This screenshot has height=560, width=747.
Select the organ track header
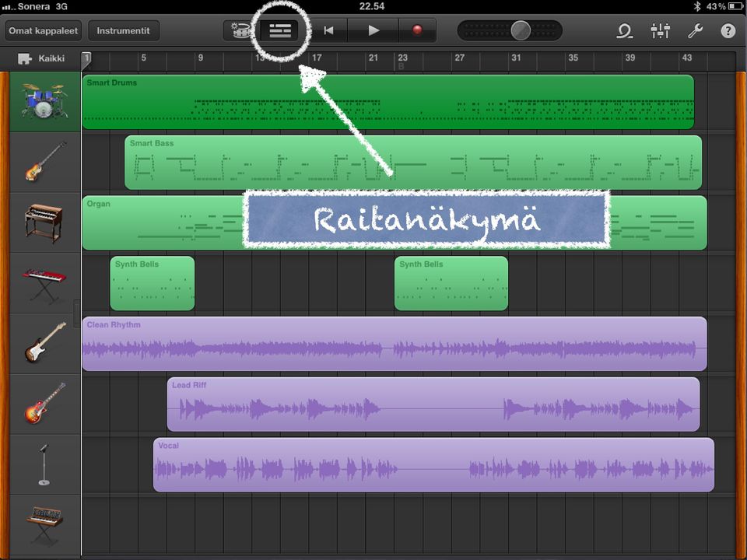(x=45, y=222)
